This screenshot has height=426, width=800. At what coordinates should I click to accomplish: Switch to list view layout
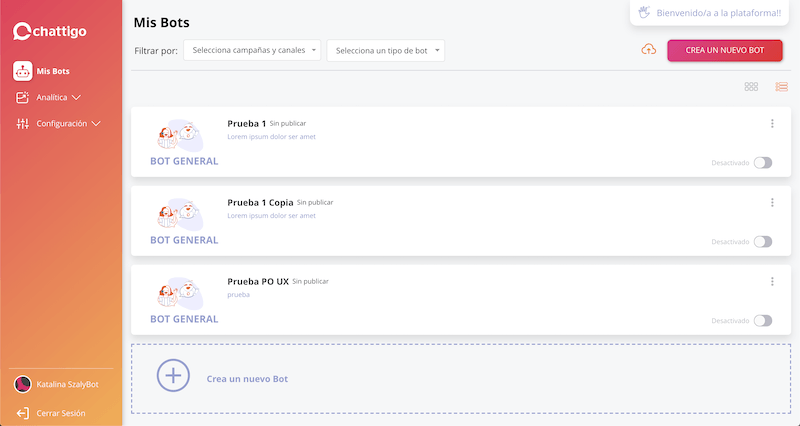(x=781, y=87)
